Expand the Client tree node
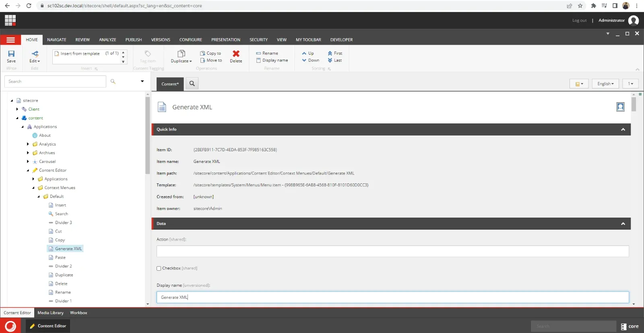Image resolution: width=644 pixels, height=333 pixels. [x=17, y=109]
